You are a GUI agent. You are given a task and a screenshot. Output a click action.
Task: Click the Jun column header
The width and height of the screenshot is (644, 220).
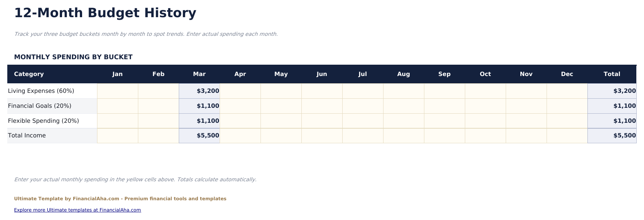pos(322,74)
